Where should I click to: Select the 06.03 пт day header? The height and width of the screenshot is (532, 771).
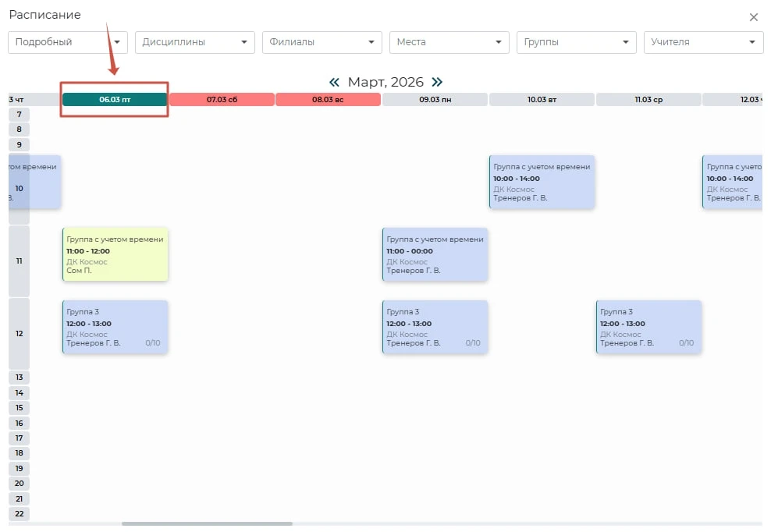115,100
